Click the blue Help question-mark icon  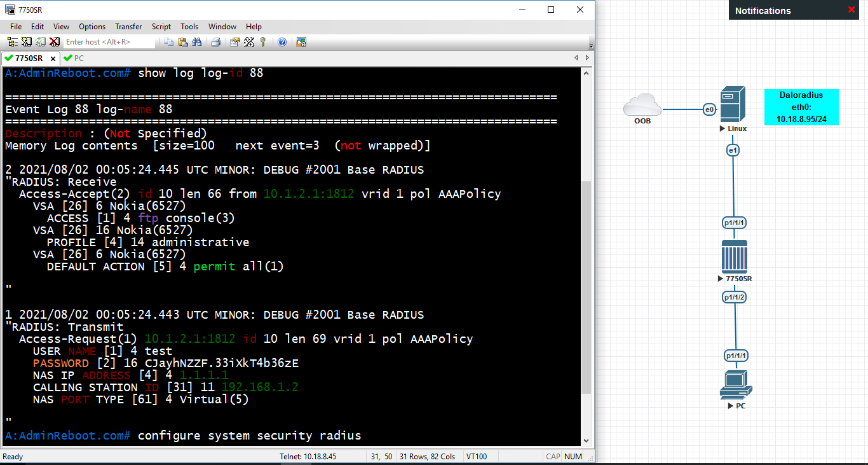282,42
